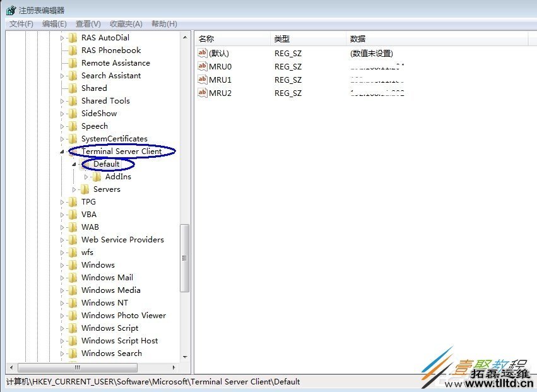This screenshot has height=392, width=537.
Task: Expand the Windows NT key
Action: tap(61, 302)
